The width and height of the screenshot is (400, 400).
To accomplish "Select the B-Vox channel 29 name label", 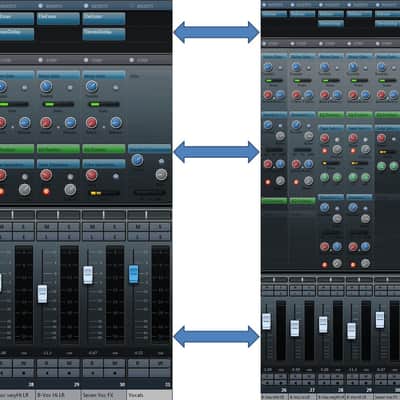I will click(58, 395).
